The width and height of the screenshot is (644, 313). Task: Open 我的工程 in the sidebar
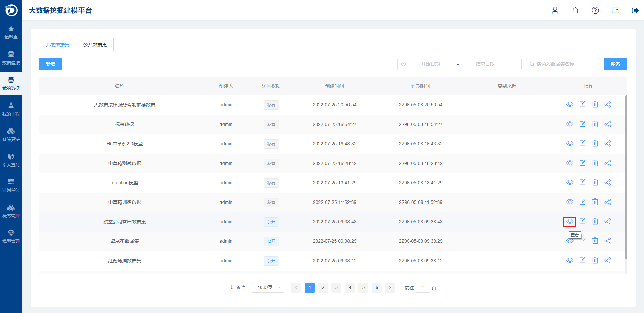(x=11, y=109)
